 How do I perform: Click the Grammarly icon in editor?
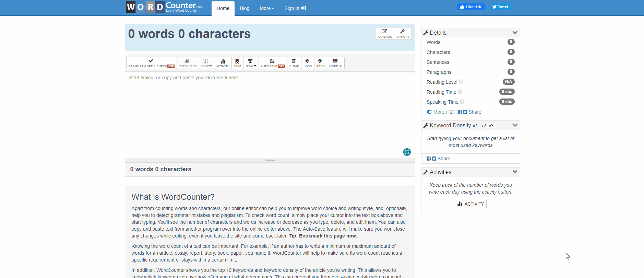pos(407,152)
